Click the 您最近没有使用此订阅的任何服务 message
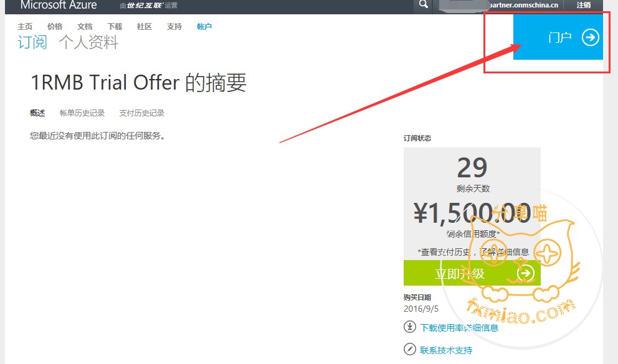This screenshot has height=364, width=618. pyautogui.click(x=97, y=136)
